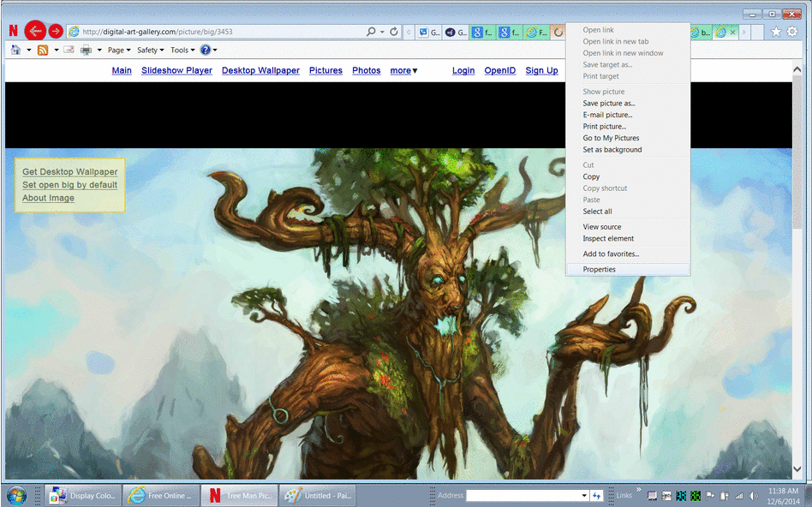Image resolution: width=812 pixels, height=507 pixels.
Task: Open the 'Untitled - Paint' taskbar button
Action: [315, 496]
